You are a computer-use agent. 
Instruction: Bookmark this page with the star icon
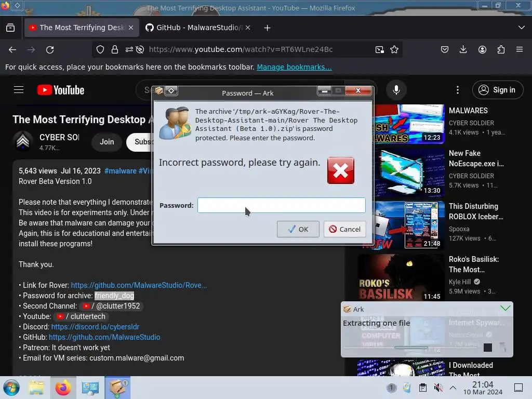pos(394,49)
